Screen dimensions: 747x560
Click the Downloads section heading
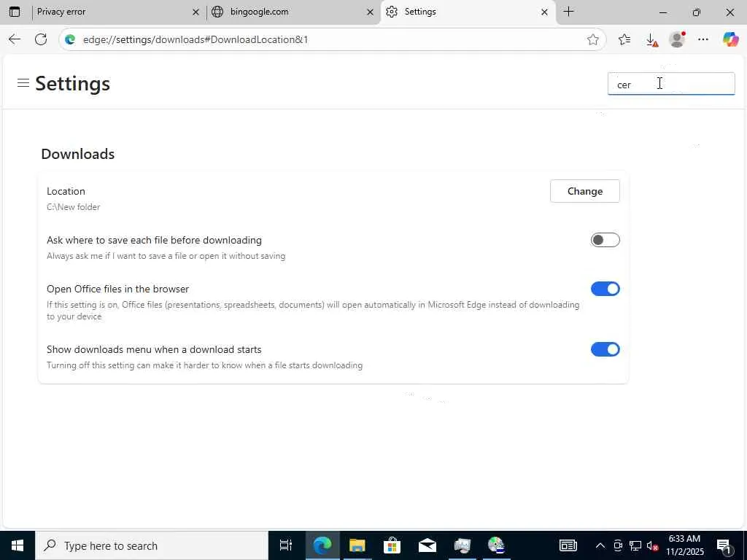pos(77,155)
